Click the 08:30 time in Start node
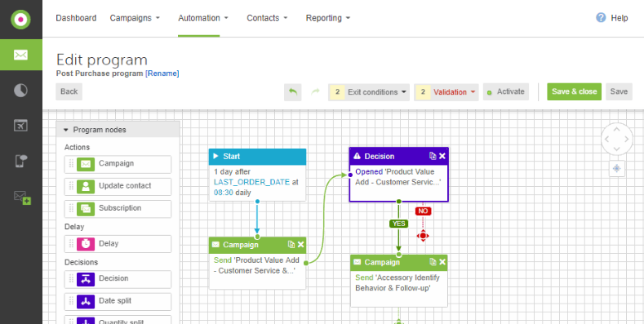 pos(224,192)
